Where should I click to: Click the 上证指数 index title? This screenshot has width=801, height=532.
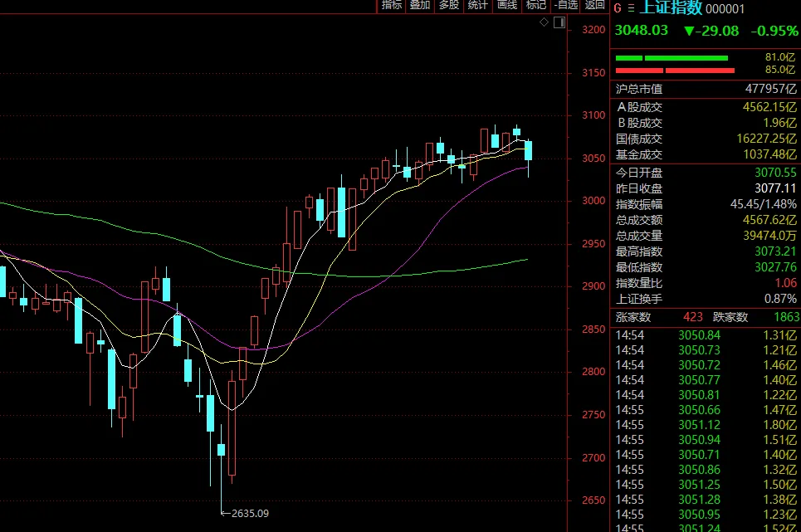[671, 7]
